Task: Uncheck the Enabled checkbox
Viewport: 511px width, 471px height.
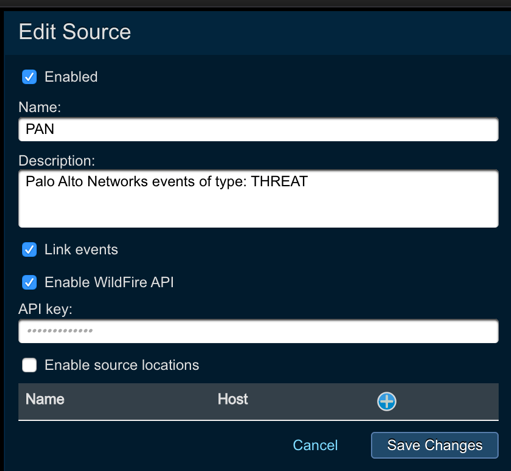Action: tap(29, 77)
